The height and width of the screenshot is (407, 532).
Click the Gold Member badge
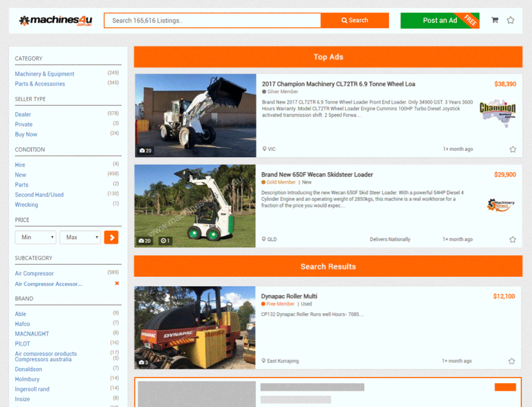(x=279, y=182)
